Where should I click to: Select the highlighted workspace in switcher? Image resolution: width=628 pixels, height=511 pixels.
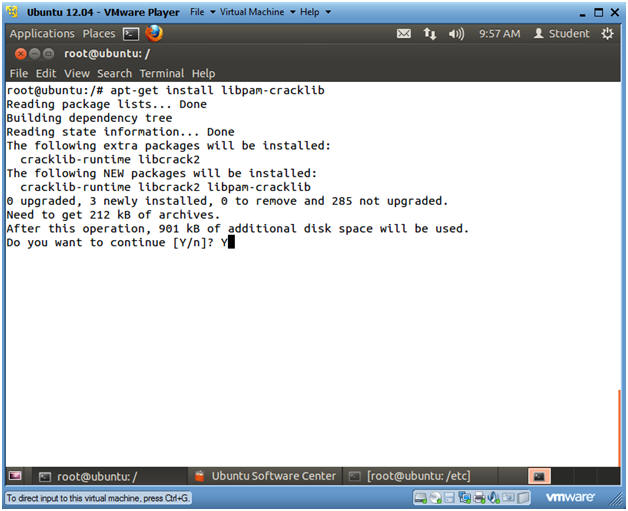click(539, 476)
